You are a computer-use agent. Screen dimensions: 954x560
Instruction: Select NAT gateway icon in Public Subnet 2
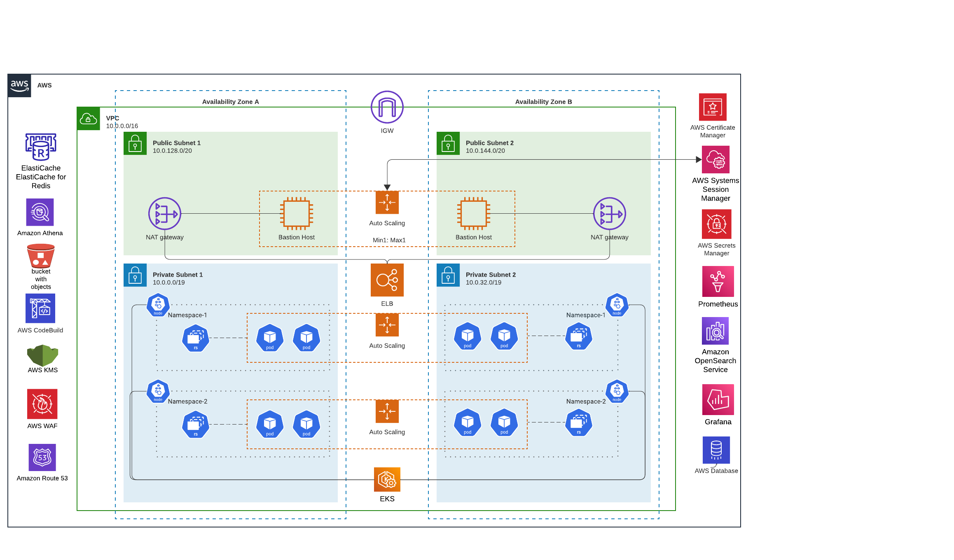[x=610, y=214]
